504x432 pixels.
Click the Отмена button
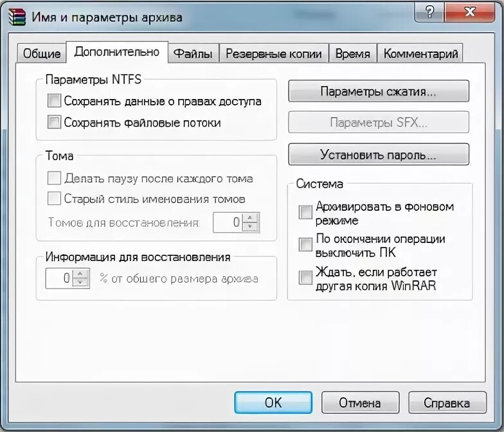360,402
